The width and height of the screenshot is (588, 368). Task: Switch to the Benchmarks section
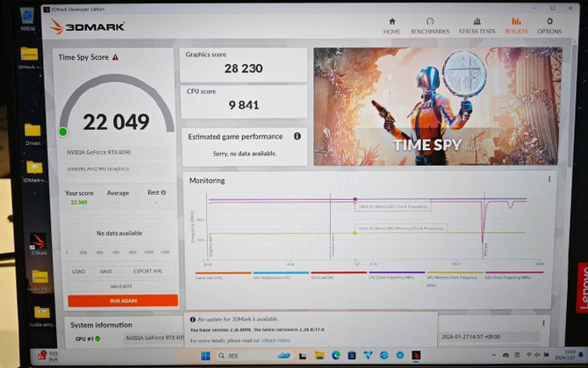point(430,26)
